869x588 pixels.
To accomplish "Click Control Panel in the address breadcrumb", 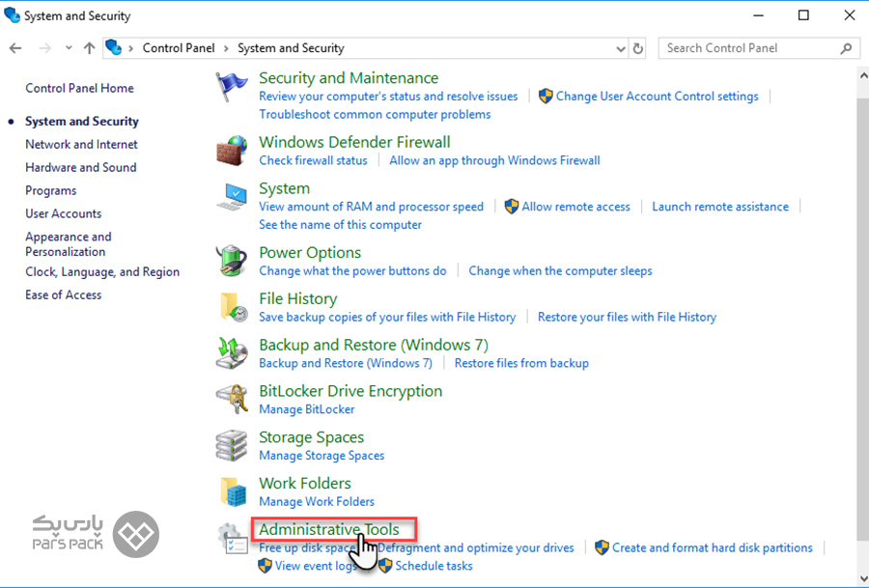I will 179,48.
